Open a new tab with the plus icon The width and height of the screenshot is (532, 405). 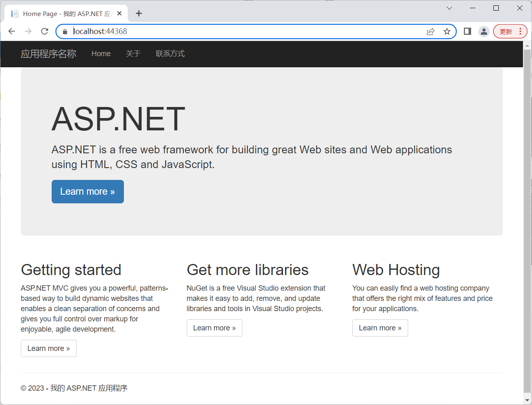[x=139, y=14]
